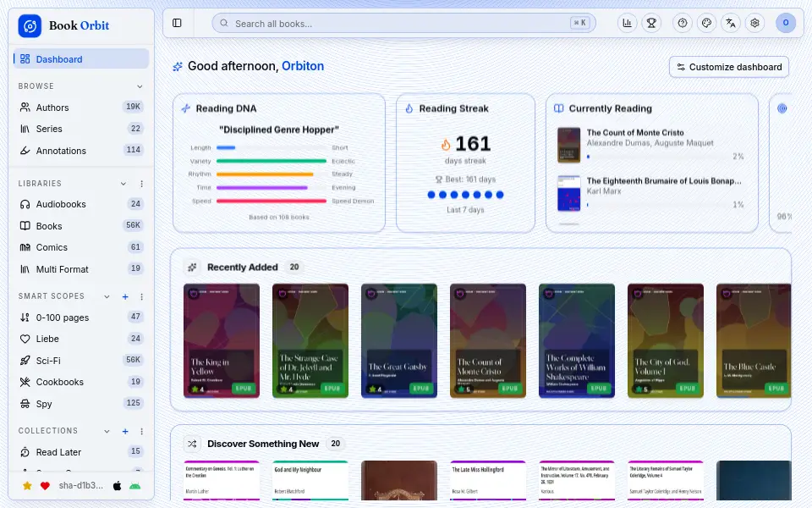
Task: Open the Books library
Action: [x=81, y=226]
